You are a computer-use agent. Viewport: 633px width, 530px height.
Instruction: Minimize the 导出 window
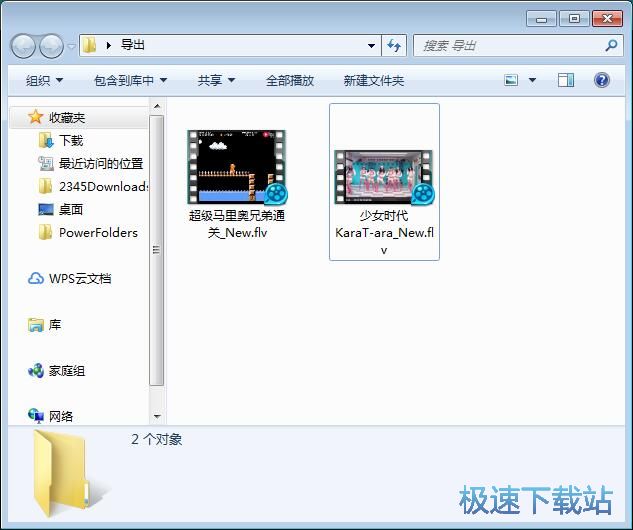[x=541, y=19]
